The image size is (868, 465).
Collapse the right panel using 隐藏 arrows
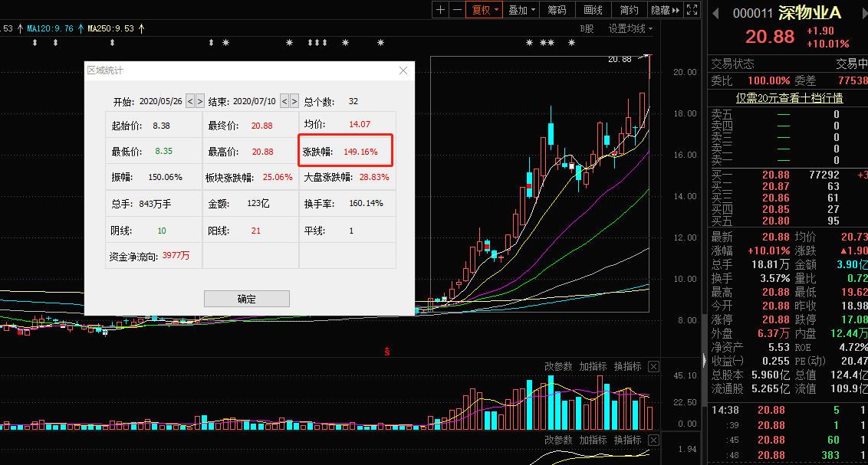(665, 10)
